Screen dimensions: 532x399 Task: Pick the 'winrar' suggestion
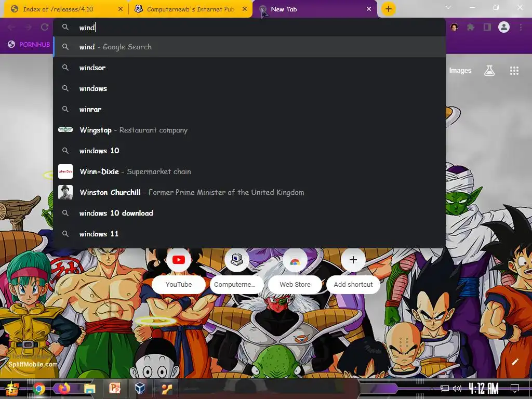click(x=249, y=109)
